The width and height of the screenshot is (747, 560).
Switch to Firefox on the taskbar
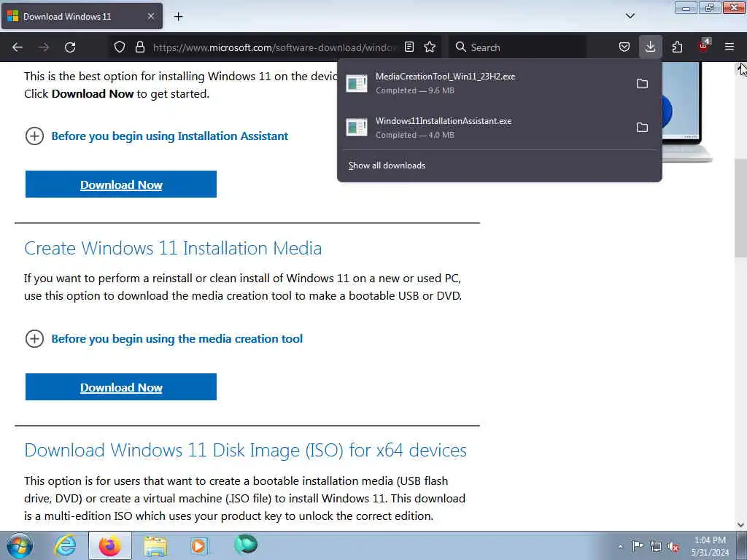tap(109, 545)
